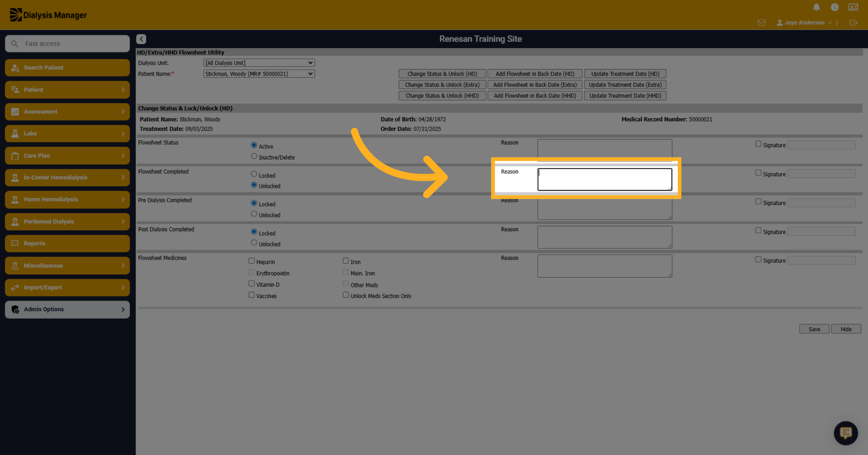
Task: Click Reason box for Flowsheet Completed
Action: click(x=605, y=179)
